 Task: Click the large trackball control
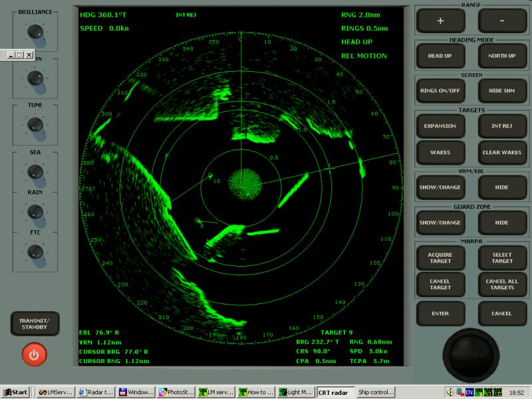pos(471,356)
